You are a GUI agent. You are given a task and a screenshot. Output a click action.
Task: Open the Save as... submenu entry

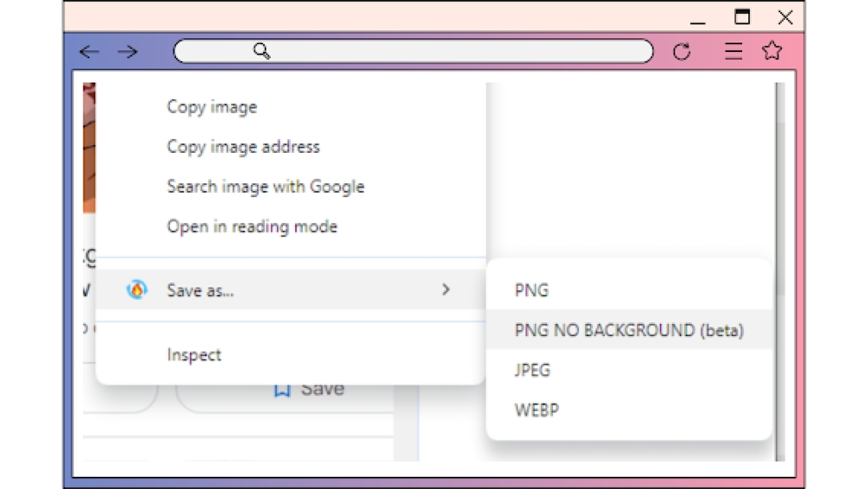click(291, 289)
